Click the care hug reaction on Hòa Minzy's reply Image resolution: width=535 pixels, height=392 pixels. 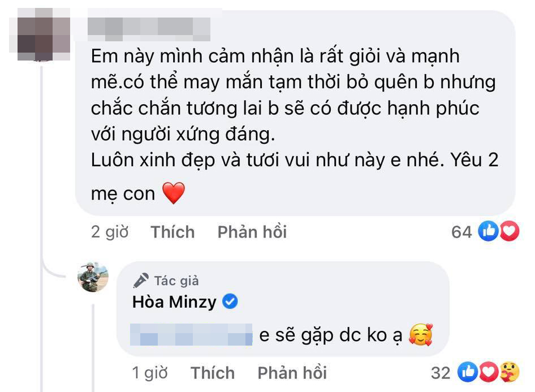(x=509, y=372)
